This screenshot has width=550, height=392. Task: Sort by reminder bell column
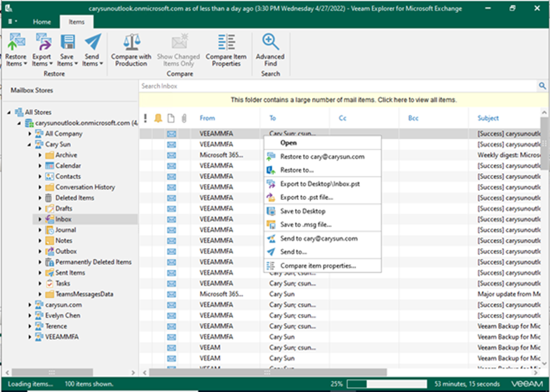coord(158,118)
